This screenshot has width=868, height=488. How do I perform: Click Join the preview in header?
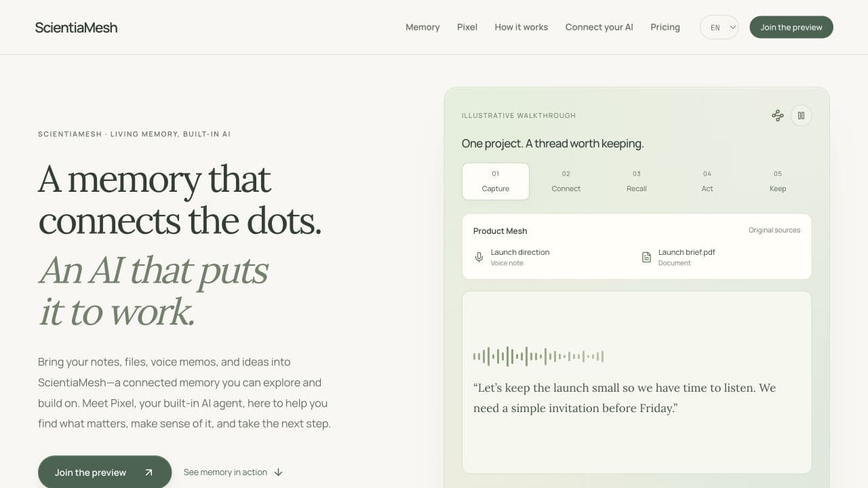[x=791, y=27]
